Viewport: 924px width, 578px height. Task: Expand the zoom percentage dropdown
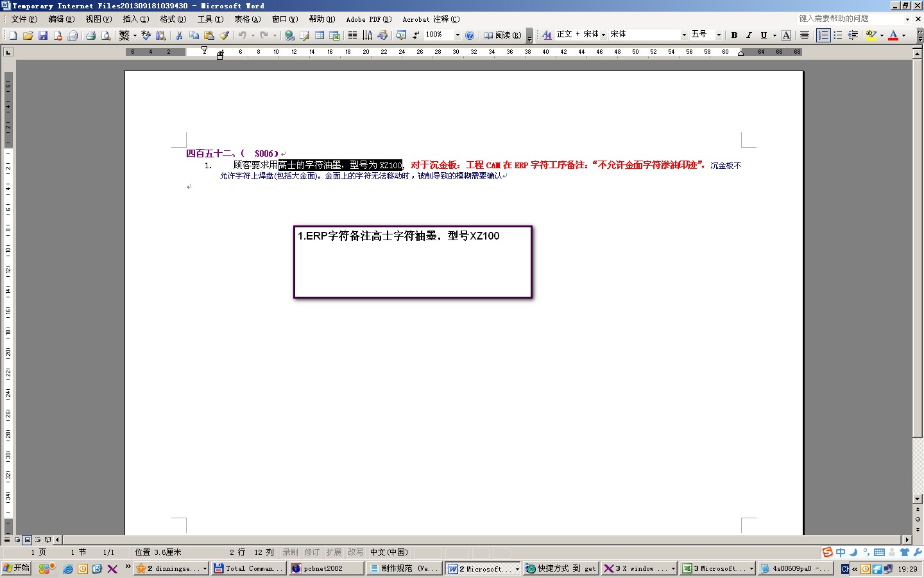click(x=458, y=35)
